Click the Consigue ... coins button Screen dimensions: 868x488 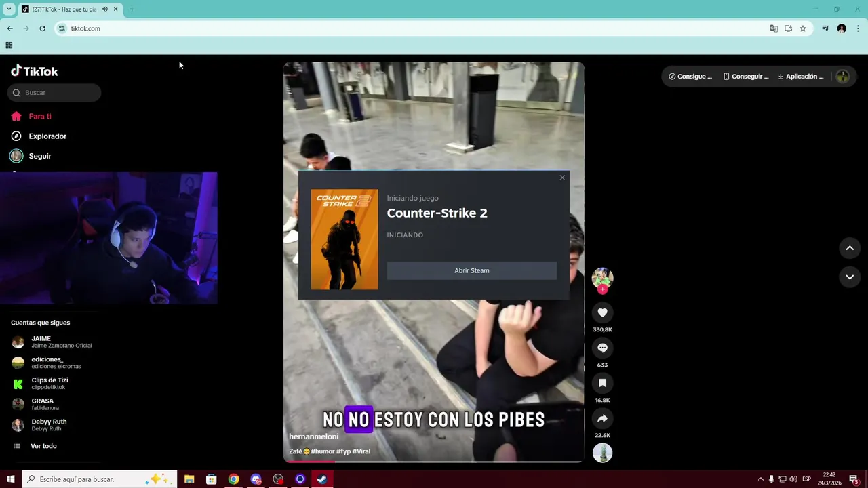point(690,77)
